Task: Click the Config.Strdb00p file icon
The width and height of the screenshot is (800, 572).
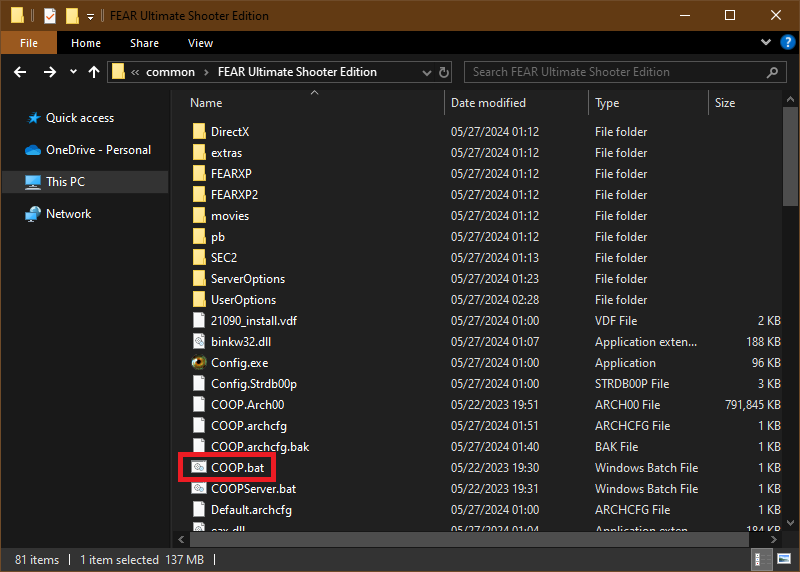Action: click(x=199, y=384)
